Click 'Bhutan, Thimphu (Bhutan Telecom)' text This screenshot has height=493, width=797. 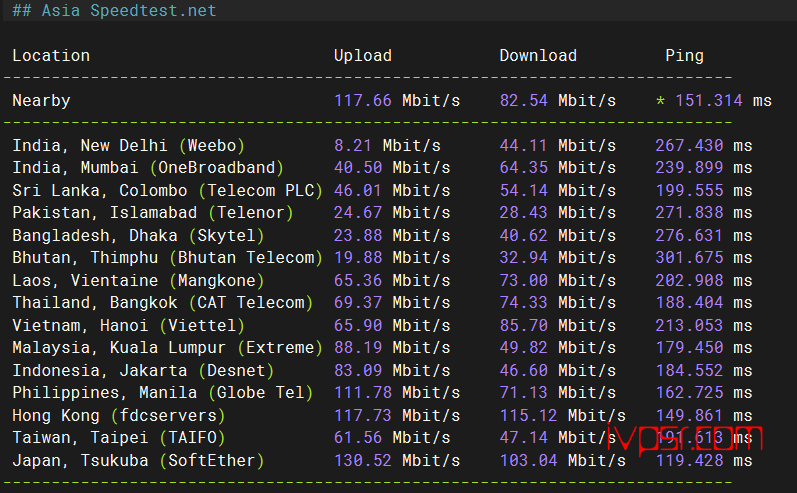(167, 258)
